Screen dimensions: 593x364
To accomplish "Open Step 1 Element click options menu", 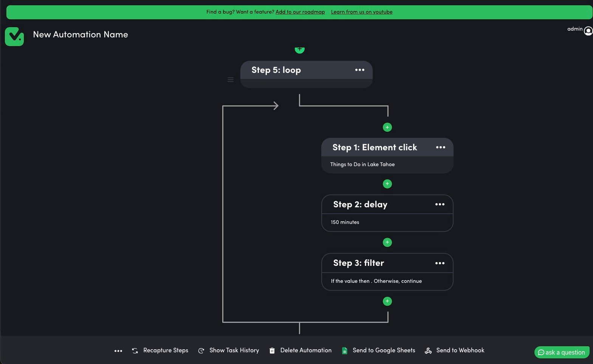I will click(x=440, y=147).
